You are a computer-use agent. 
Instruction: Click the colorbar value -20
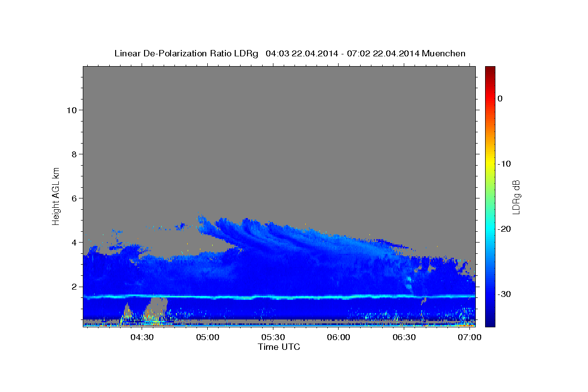click(504, 229)
